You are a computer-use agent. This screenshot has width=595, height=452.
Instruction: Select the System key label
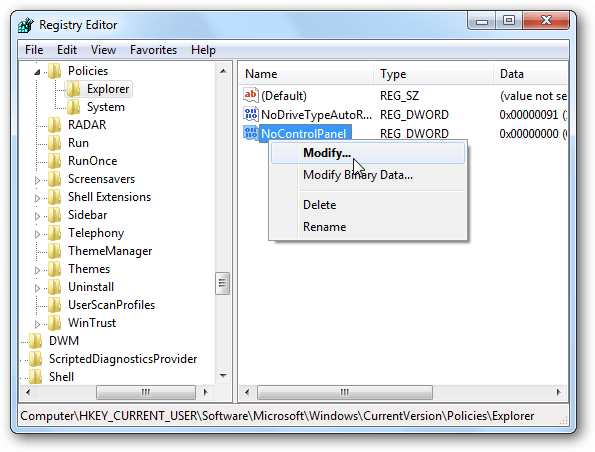pyautogui.click(x=105, y=107)
